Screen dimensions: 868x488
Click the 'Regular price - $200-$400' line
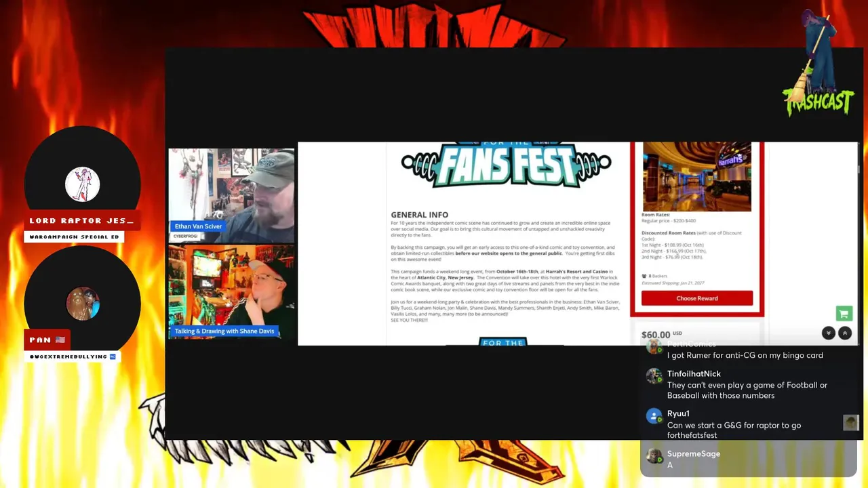(669, 221)
